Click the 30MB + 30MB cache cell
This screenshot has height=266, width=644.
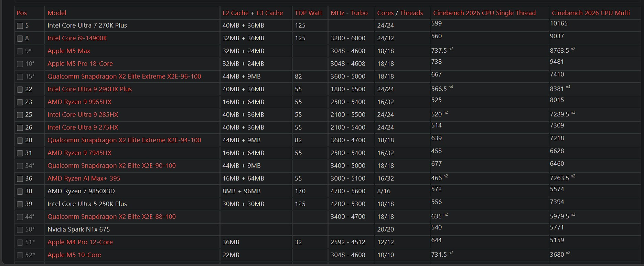(x=243, y=204)
